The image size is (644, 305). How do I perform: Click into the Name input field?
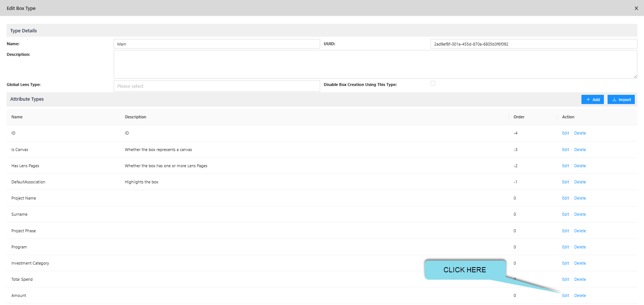point(216,44)
